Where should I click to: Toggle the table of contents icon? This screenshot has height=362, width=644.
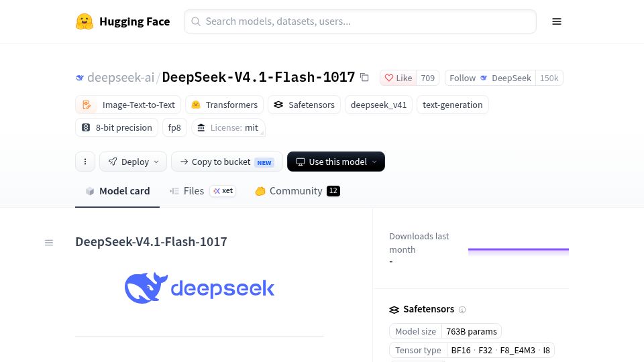tap(49, 243)
